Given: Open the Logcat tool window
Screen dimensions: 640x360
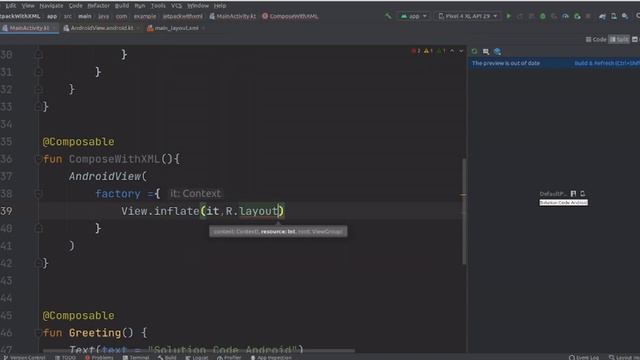Looking at the screenshot, I should [x=197, y=358].
